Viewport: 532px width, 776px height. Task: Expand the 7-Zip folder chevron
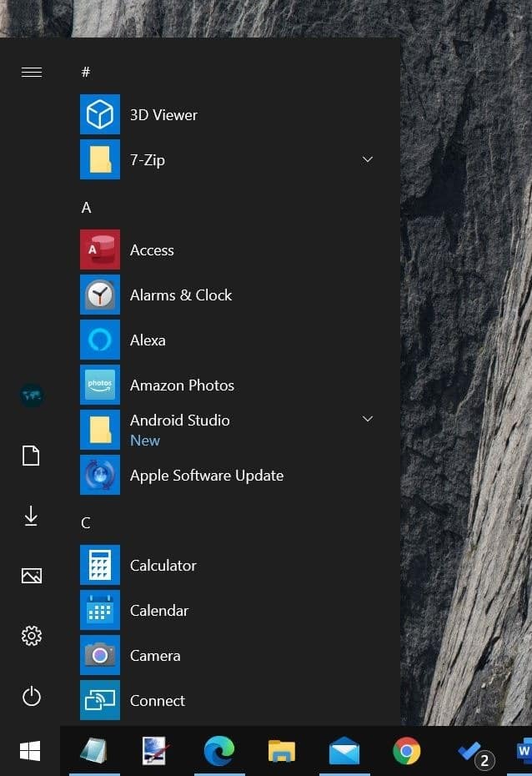[x=368, y=159]
